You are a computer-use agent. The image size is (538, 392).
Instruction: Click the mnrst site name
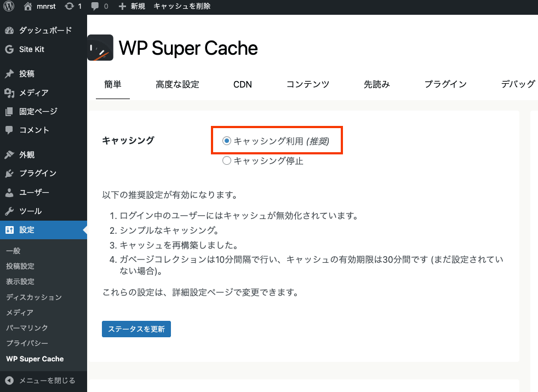pyautogui.click(x=46, y=6)
